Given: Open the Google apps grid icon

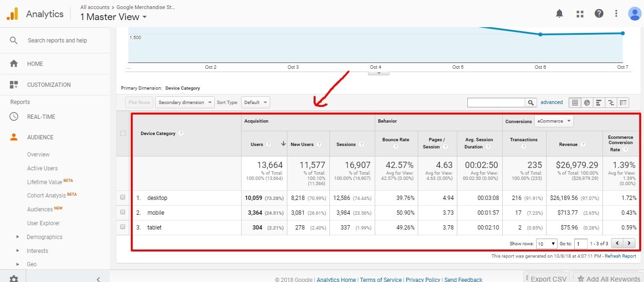Looking at the screenshot, I should pos(580,14).
